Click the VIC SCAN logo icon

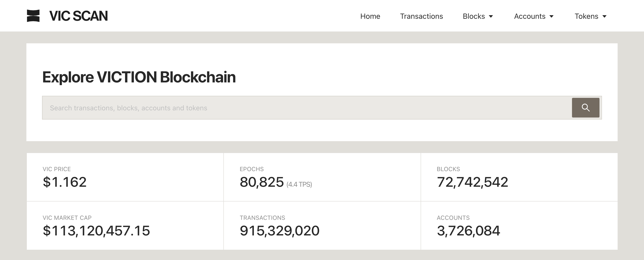coord(33,16)
